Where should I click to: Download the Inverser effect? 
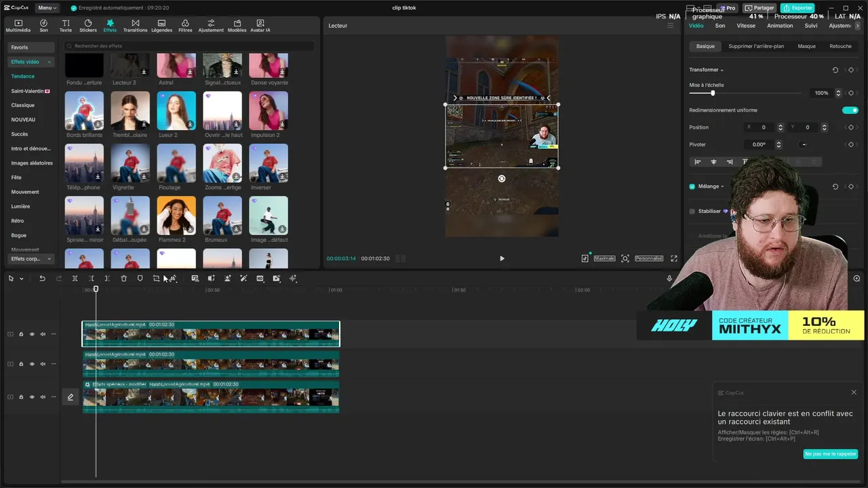(282, 176)
